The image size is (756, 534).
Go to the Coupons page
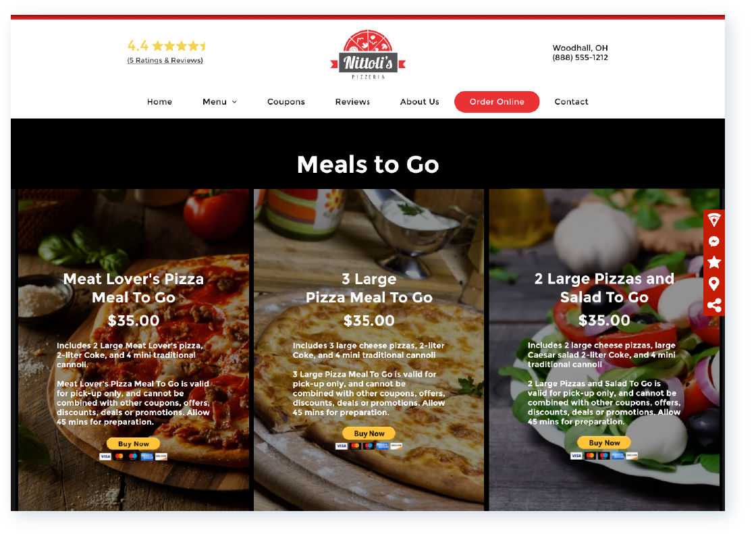[286, 102]
